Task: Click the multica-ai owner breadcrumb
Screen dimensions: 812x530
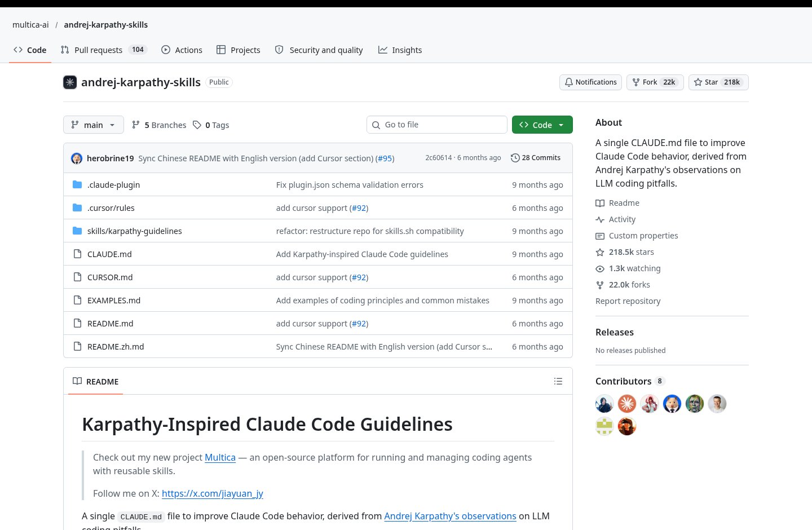Action: [x=30, y=25]
